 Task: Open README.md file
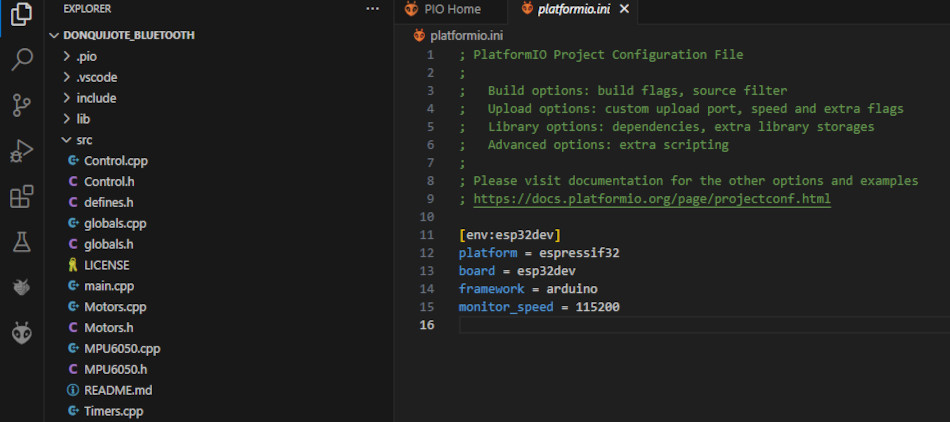point(118,390)
